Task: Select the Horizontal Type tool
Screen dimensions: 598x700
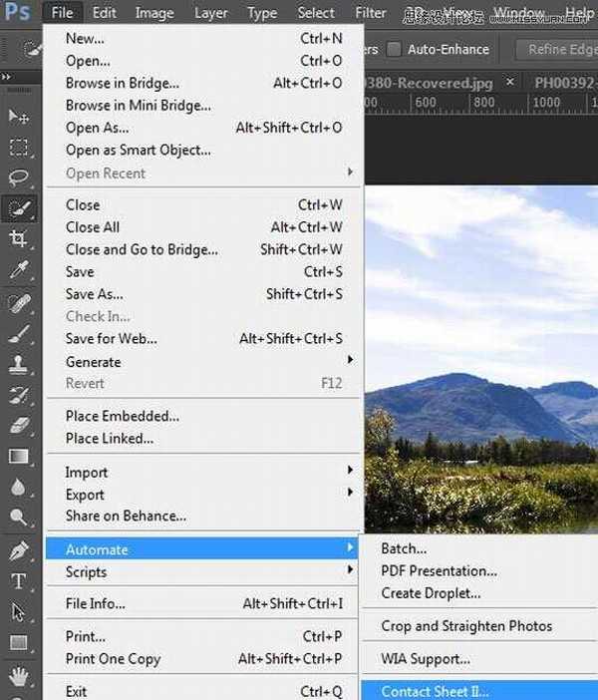Action: pyautogui.click(x=19, y=581)
